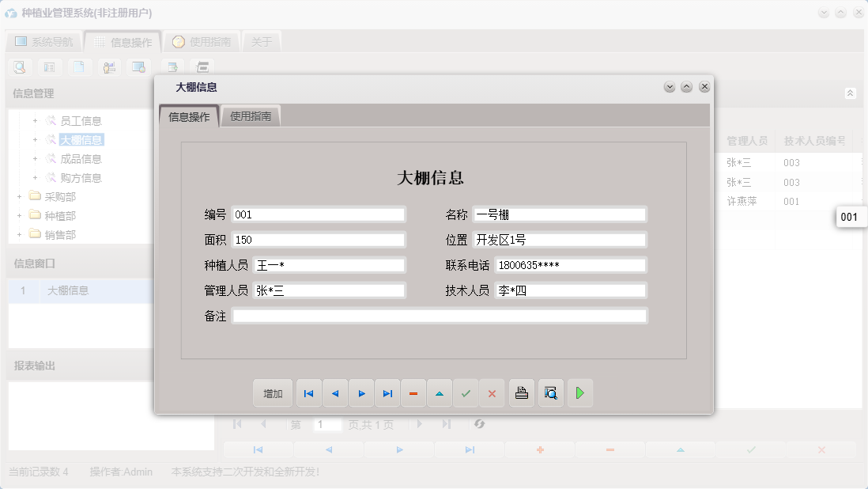868x489 pixels.
Task: Click the new-document icon on the main toolbar
Action: 79,67
